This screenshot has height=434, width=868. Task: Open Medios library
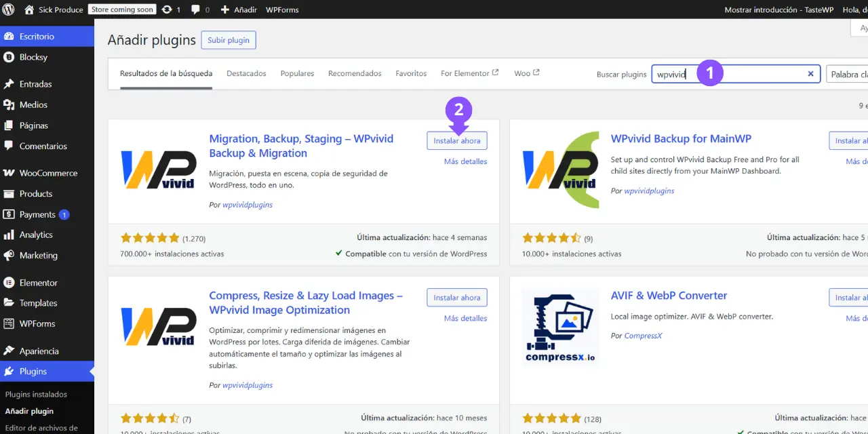point(47,104)
